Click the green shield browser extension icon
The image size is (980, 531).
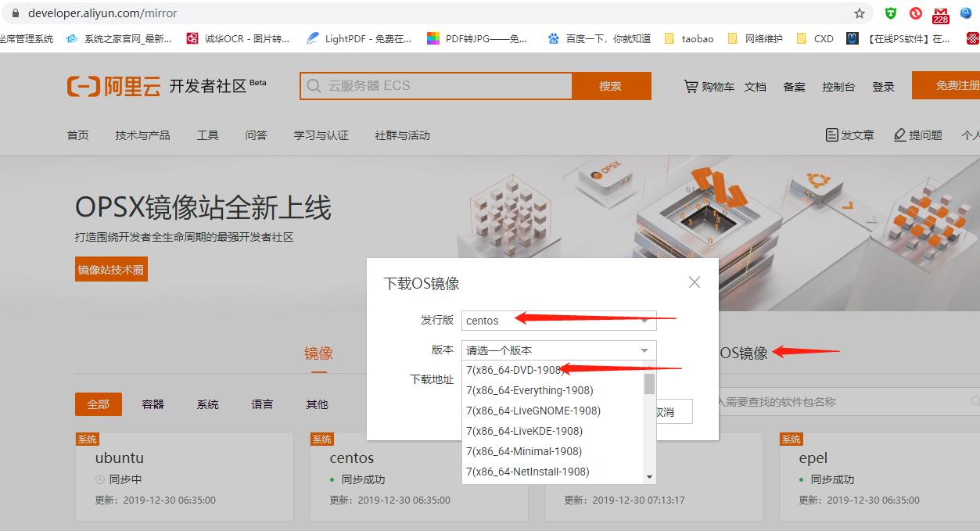[890, 12]
